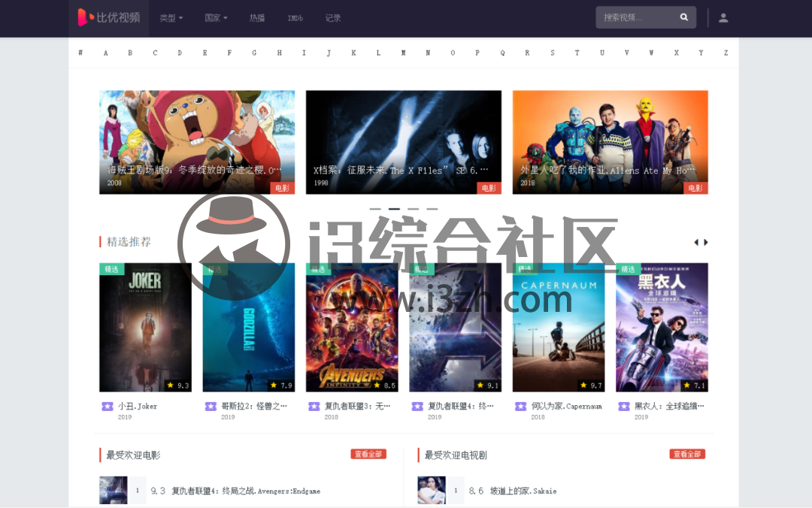812x508 pixels.
Task: Filter titles by letter Z
Action: click(x=726, y=53)
